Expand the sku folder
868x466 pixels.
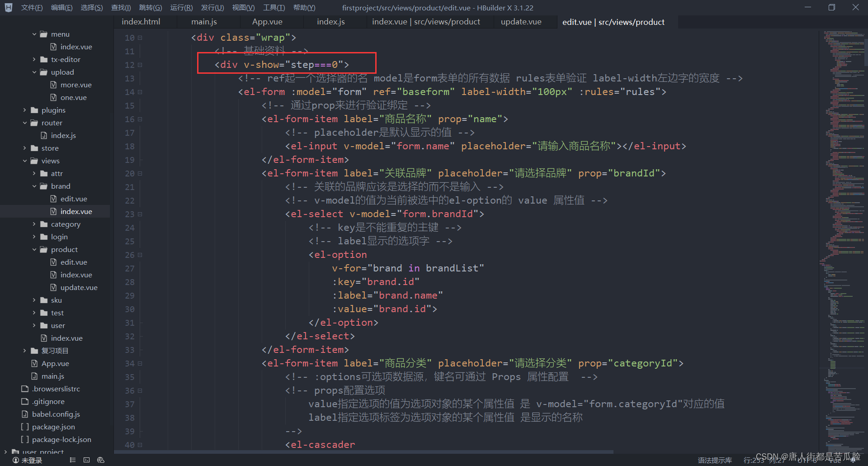click(x=34, y=300)
